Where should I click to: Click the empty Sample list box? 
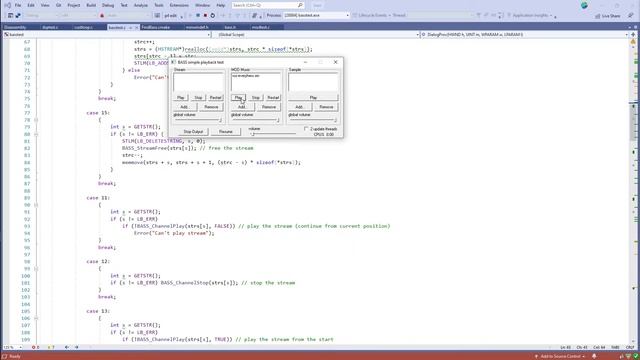(x=313, y=82)
